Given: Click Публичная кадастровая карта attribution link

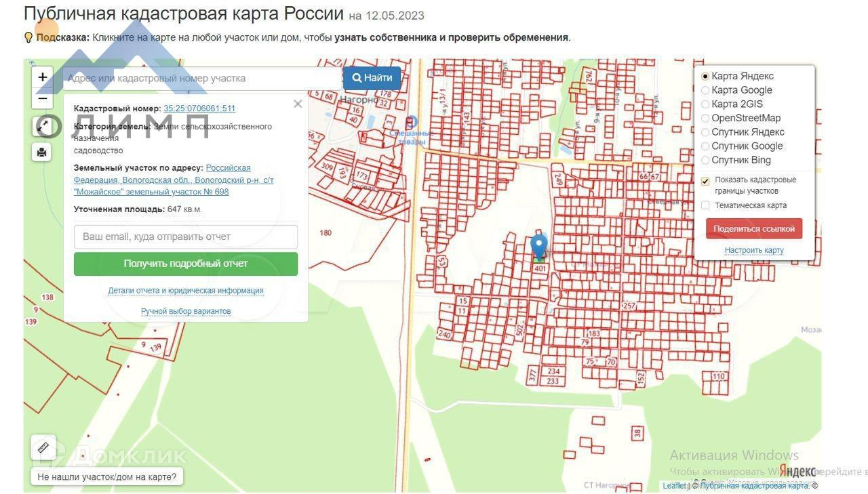Looking at the screenshot, I should pos(754,486).
